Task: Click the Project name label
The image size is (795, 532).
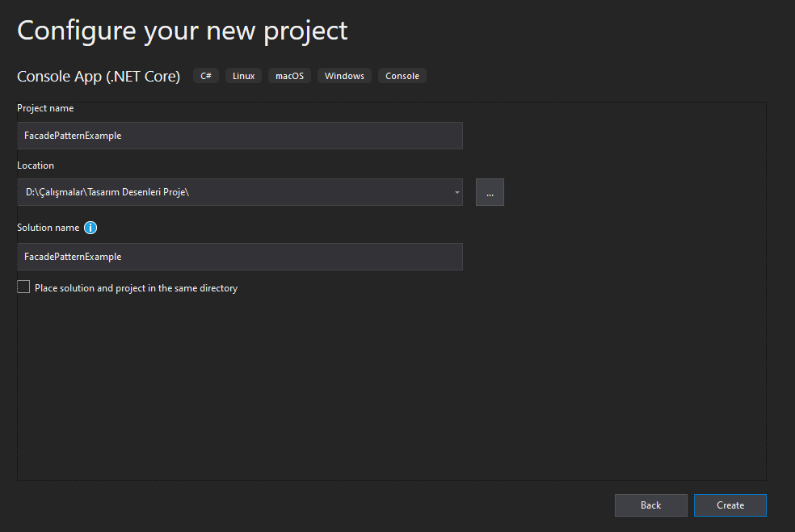Action: [x=45, y=108]
